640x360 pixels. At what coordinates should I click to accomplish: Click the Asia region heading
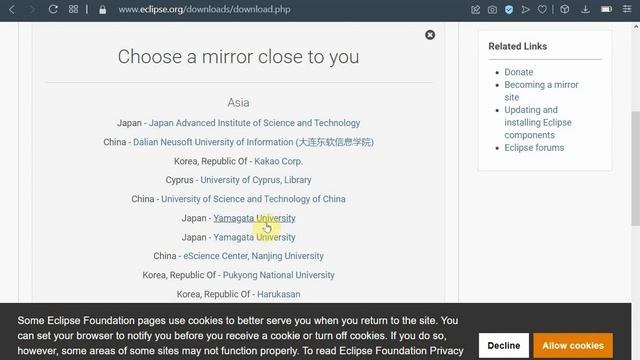tap(238, 102)
